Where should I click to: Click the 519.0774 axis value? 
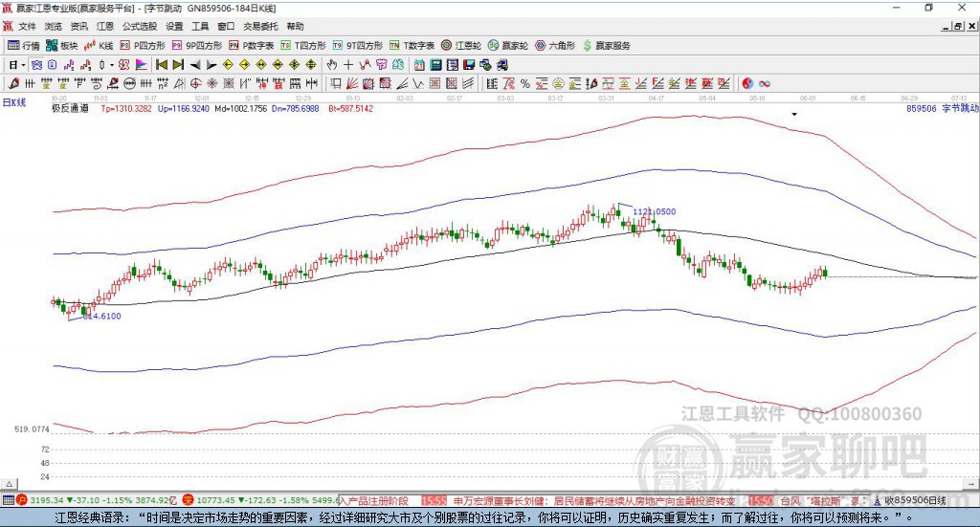coord(32,429)
